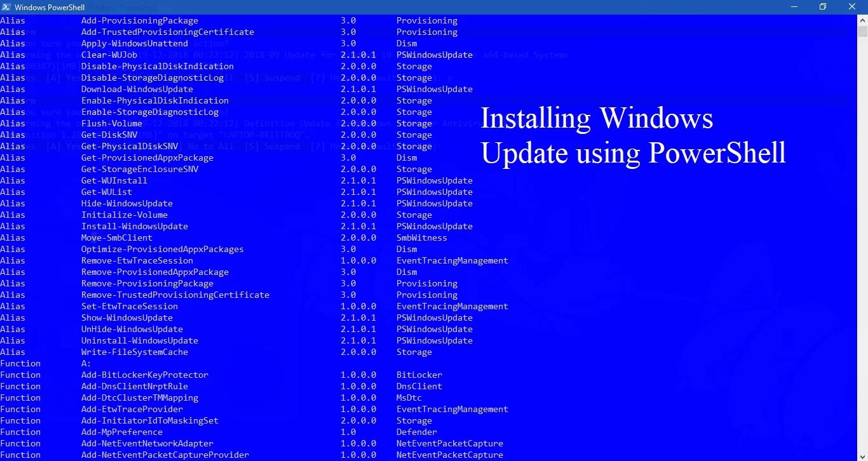Click the PSWindowsUpdate module name beside Get-WUInstall
Image resolution: width=868 pixels, height=461 pixels.
pyautogui.click(x=435, y=180)
